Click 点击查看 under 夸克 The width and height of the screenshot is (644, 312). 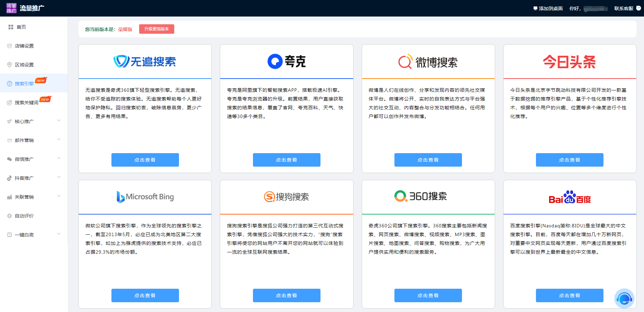(x=286, y=160)
